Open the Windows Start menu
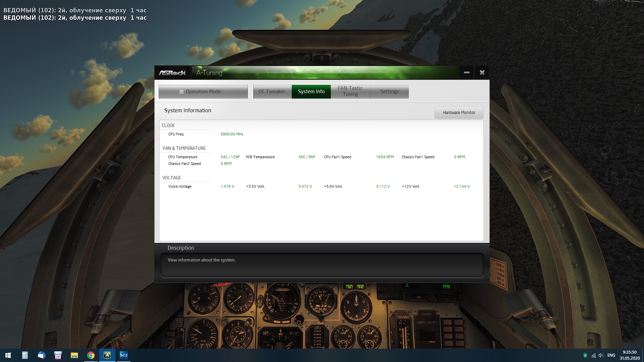This screenshot has height=362, width=644. (x=8, y=355)
